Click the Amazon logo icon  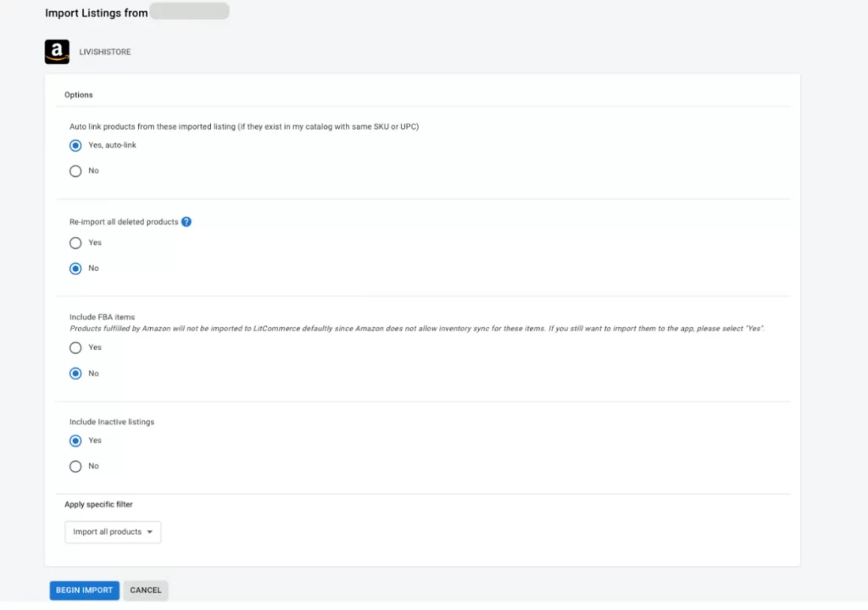tap(57, 52)
